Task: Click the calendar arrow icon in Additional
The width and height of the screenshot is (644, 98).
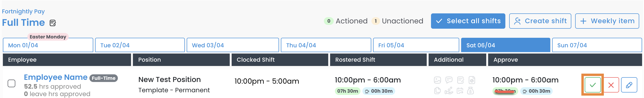Action: click(x=460, y=91)
